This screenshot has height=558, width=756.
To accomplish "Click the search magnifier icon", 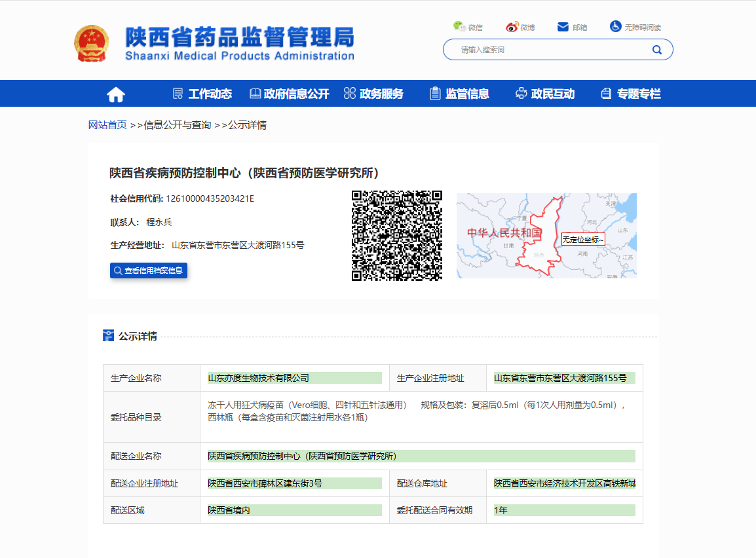I will [x=656, y=50].
